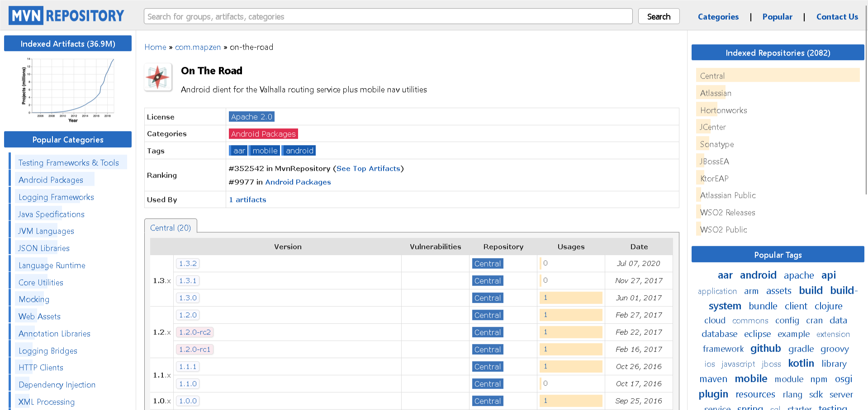Viewport: 868px width, 410px height.
Task: Open Web Assets category
Action: [39, 316]
